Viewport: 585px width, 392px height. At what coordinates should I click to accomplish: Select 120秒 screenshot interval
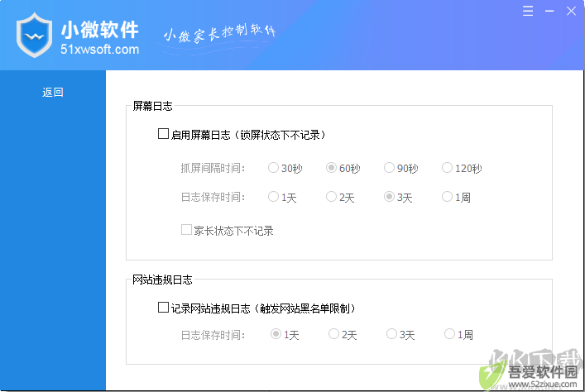447,167
